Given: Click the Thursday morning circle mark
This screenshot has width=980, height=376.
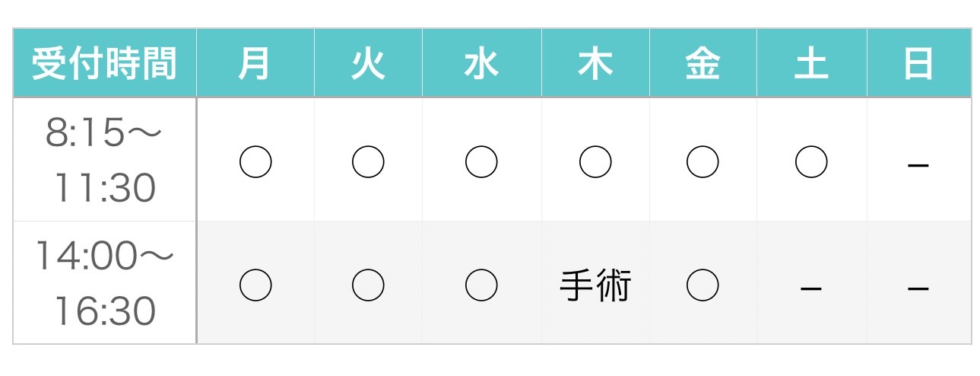Looking at the screenshot, I should (x=595, y=162).
